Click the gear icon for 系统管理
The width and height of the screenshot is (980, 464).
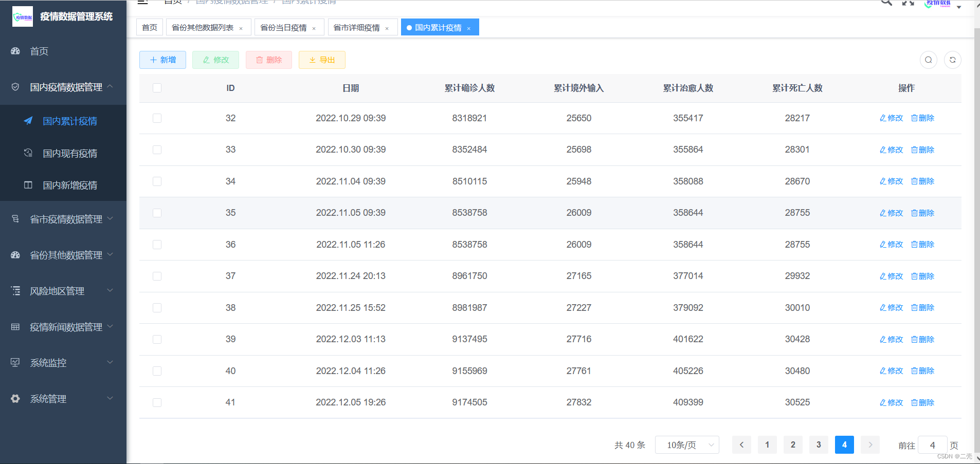[x=15, y=399]
